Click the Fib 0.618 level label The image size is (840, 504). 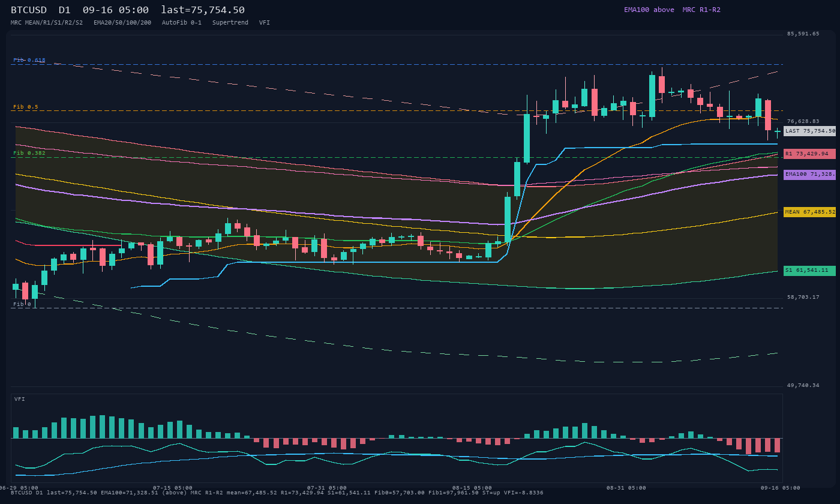29,60
